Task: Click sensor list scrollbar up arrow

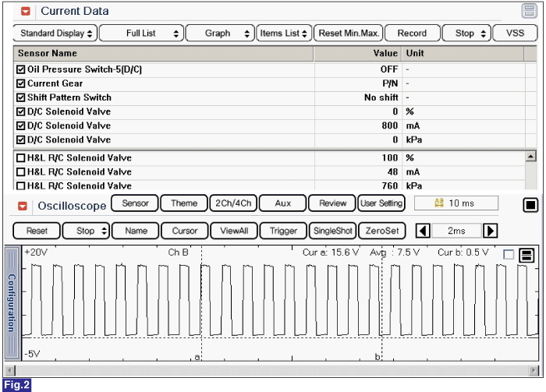Action: point(530,157)
